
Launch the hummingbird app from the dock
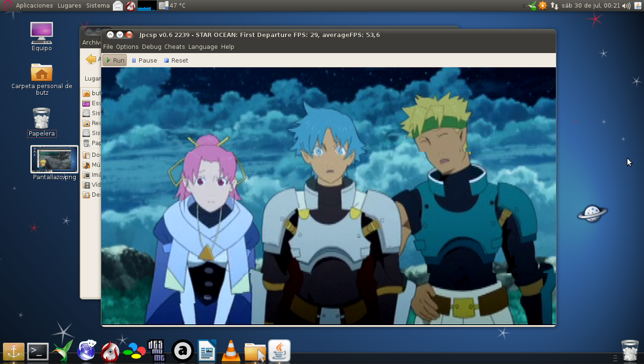[x=63, y=352]
